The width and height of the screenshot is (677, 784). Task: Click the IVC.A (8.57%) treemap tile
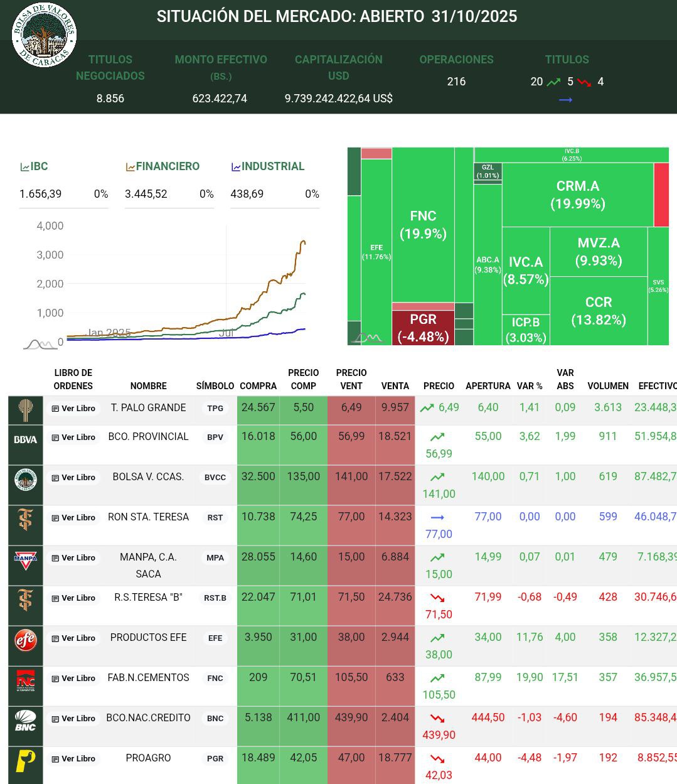pos(526,271)
